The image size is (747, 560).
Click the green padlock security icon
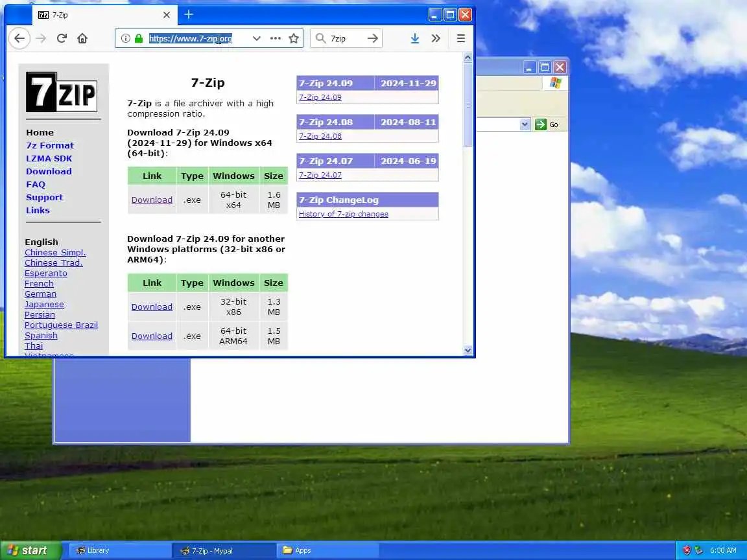coord(139,39)
